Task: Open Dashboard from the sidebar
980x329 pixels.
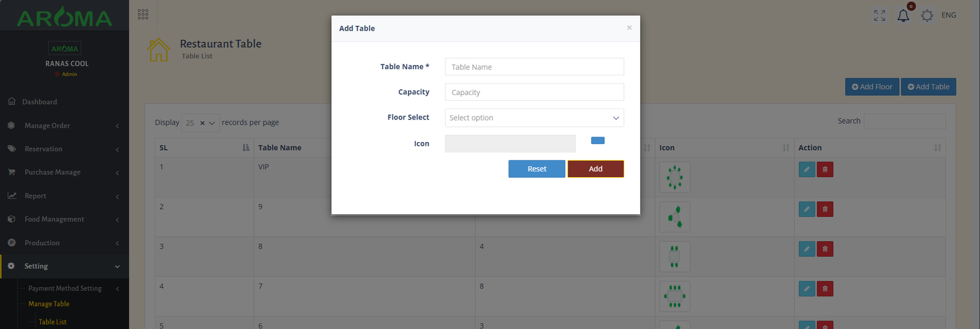Action: [40, 102]
